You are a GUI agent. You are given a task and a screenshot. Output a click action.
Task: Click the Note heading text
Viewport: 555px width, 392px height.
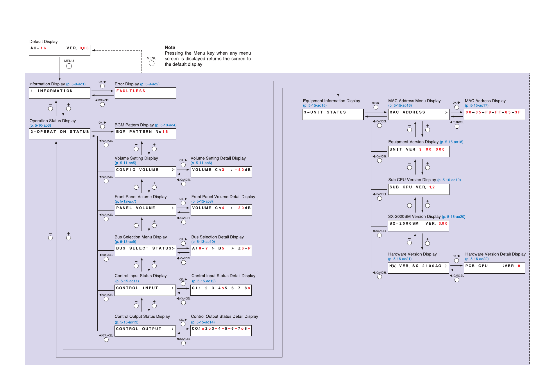170,48
